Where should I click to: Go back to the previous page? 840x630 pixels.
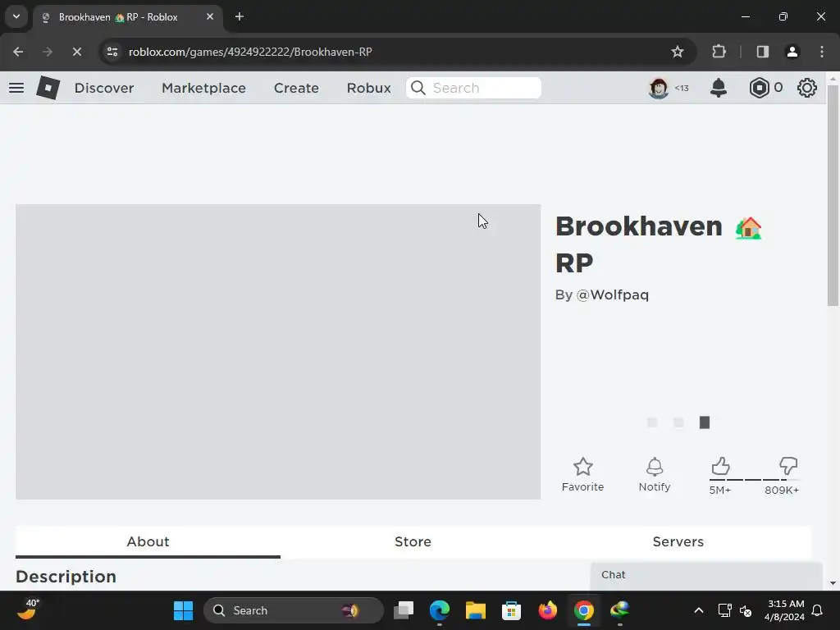[x=18, y=52]
